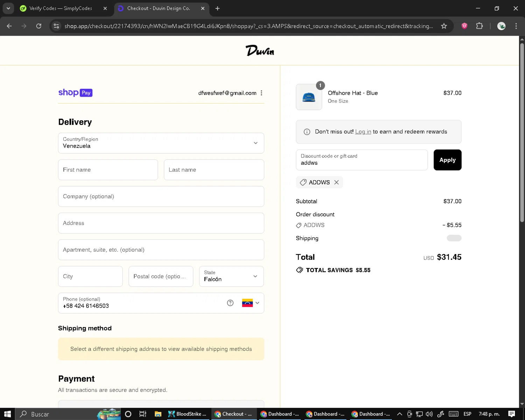Click the Duvin store logo
The height and width of the screenshot is (420, 525).
260,51
